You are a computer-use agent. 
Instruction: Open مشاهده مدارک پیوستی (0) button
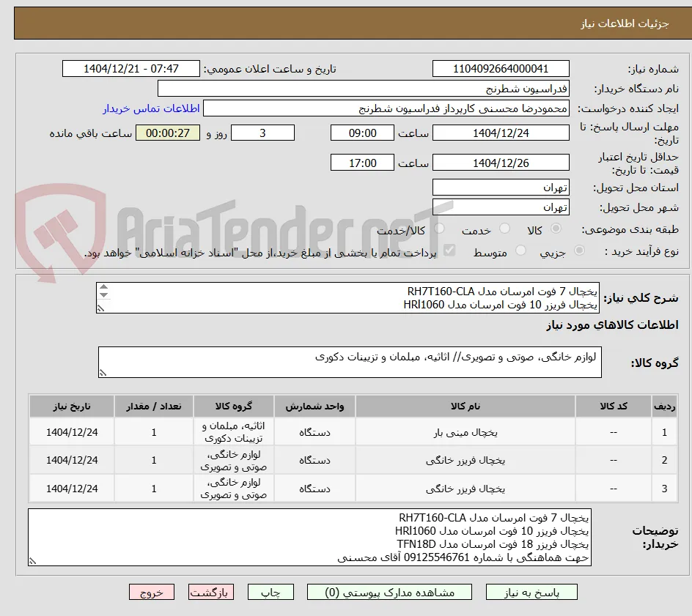click(x=389, y=592)
